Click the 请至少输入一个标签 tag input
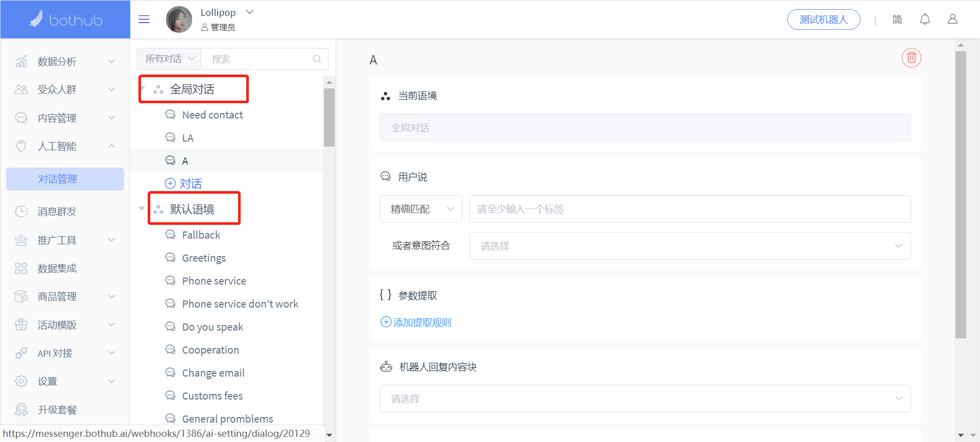 (690, 209)
